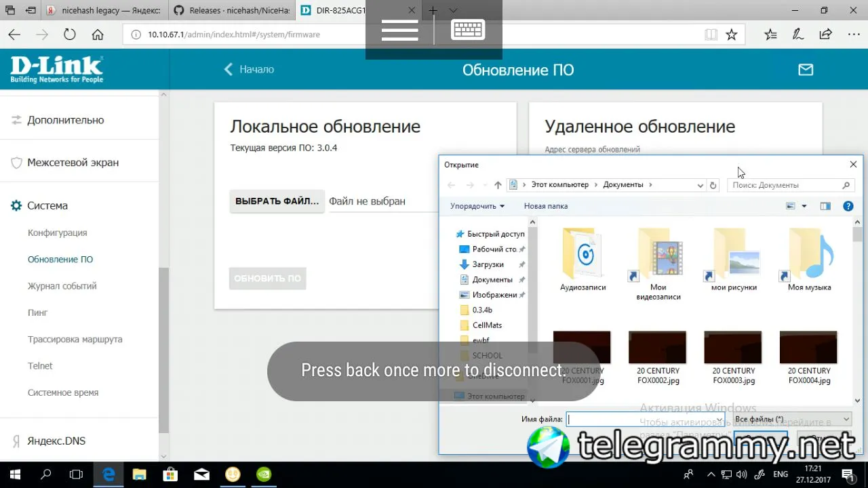This screenshot has height=488, width=868.
Task: Launch Microsoft Store from the taskbar
Action: click(170, 474)
